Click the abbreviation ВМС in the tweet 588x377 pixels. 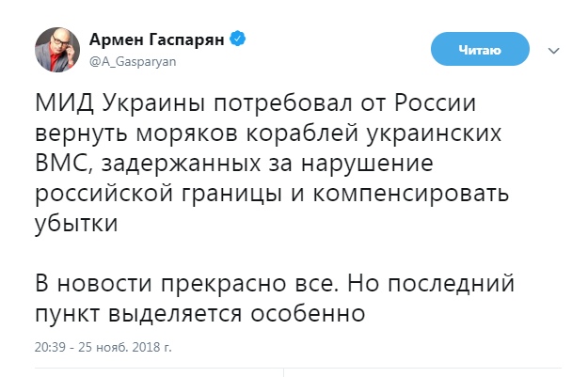[x=63, y=164]
